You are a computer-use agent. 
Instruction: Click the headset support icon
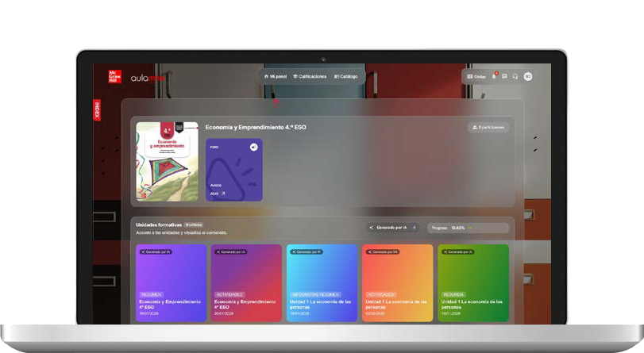(x=515, y=76)
